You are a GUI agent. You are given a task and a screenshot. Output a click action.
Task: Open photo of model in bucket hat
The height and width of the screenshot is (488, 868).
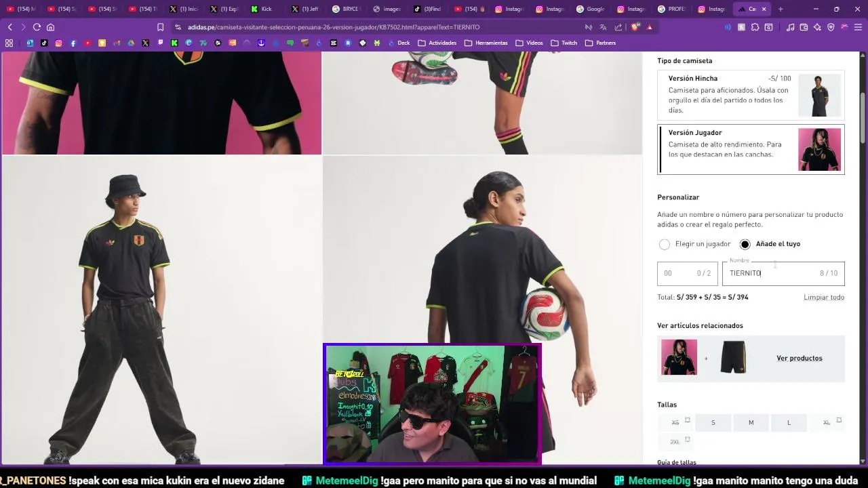(x=161, y=310)
